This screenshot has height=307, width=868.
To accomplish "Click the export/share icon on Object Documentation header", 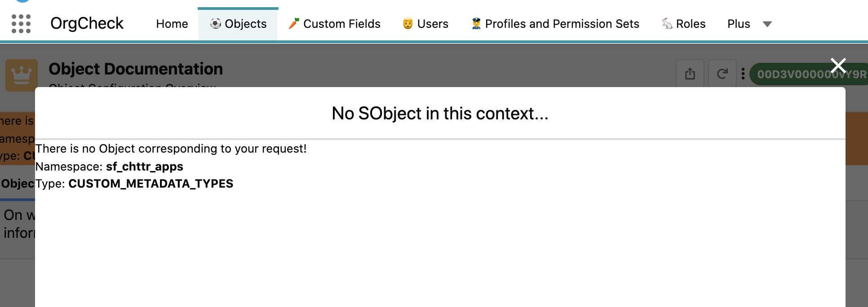I will tap(690, 73).
